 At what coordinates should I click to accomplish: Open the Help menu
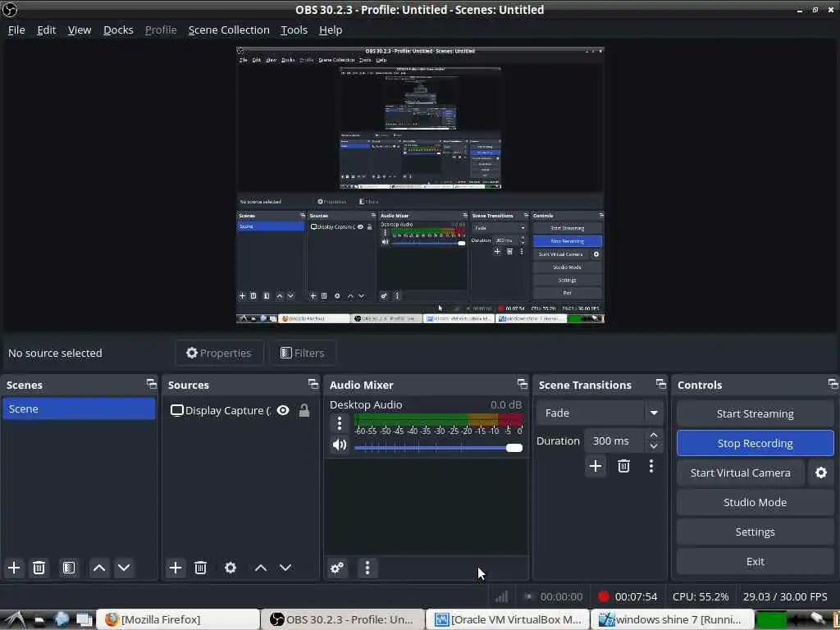click(331, 30)
